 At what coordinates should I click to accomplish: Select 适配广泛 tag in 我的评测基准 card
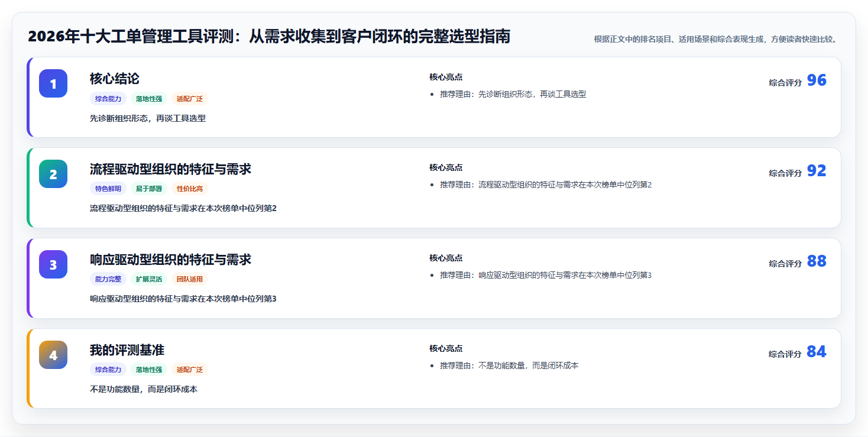click(x=190, y=370)
